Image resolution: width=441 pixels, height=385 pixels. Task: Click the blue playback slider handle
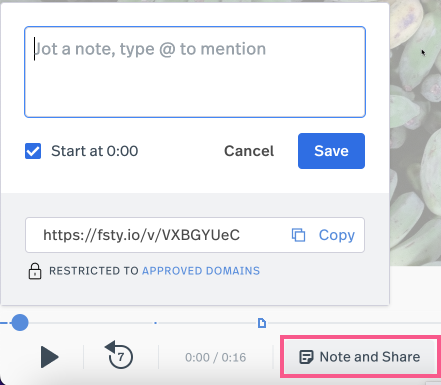20,322
